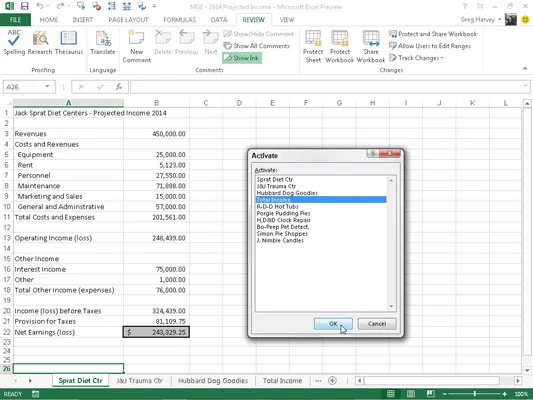Adjust the zoom slider in status bar
This screenshot has height=400, width=533.
coord(475,394)
